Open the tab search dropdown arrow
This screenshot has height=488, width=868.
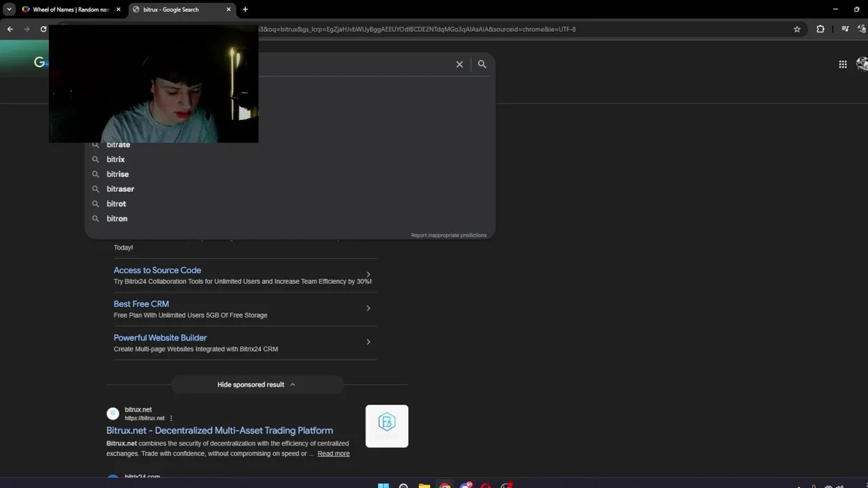9,9
